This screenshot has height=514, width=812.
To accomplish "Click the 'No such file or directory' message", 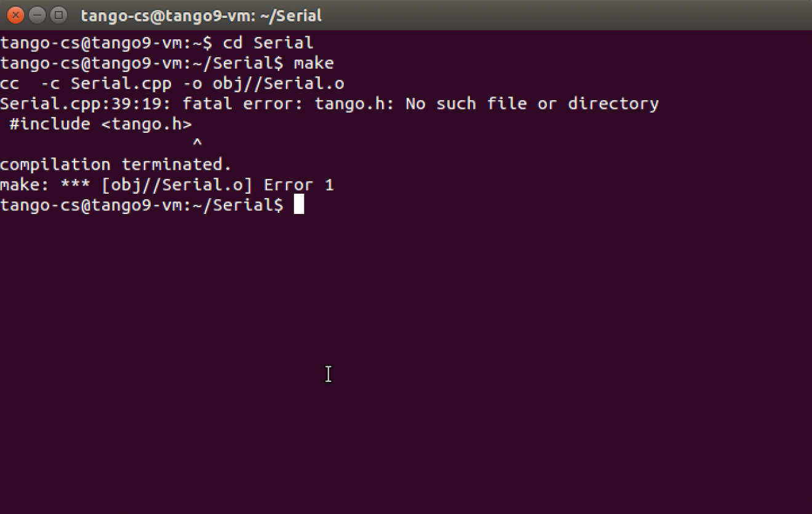I will tap(531, 104).
